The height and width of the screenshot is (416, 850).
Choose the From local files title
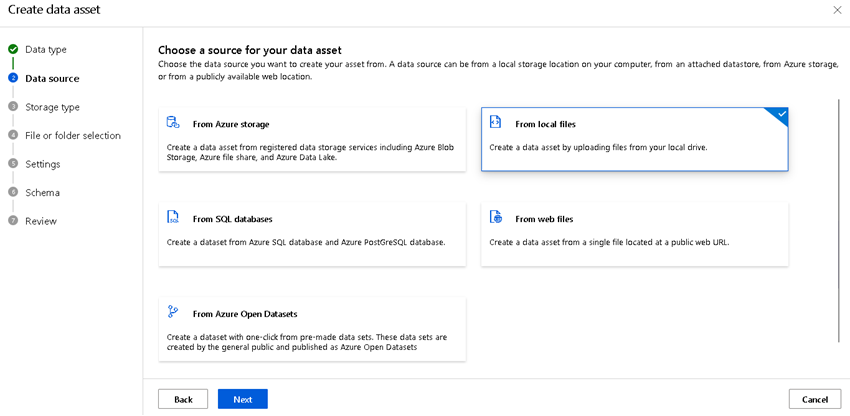click(545, 124)
